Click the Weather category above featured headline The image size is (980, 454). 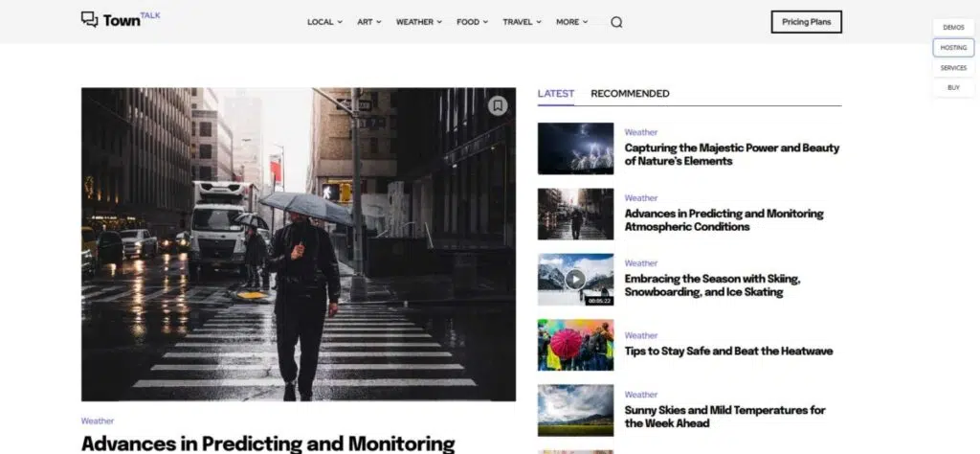tap(98, 420)
